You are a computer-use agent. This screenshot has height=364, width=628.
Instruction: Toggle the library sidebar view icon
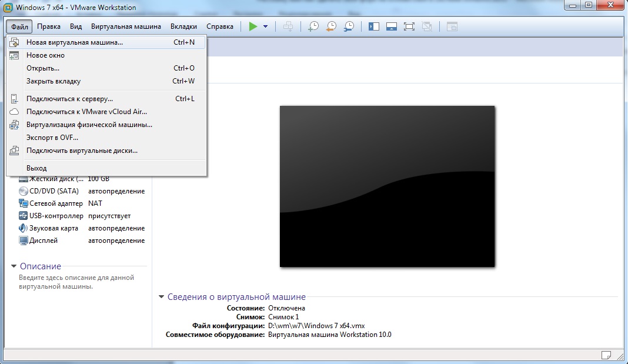pos(373,27)
